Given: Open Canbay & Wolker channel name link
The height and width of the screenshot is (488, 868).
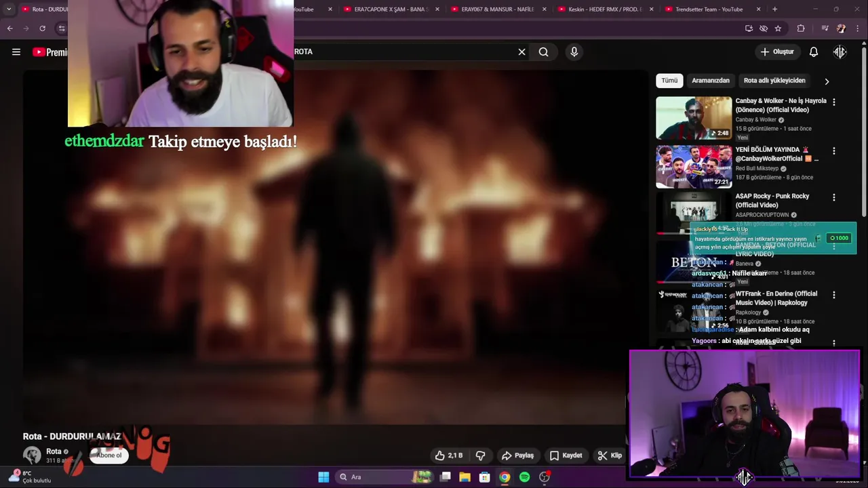Looking at the screenshot, I should tap(756, 120).
